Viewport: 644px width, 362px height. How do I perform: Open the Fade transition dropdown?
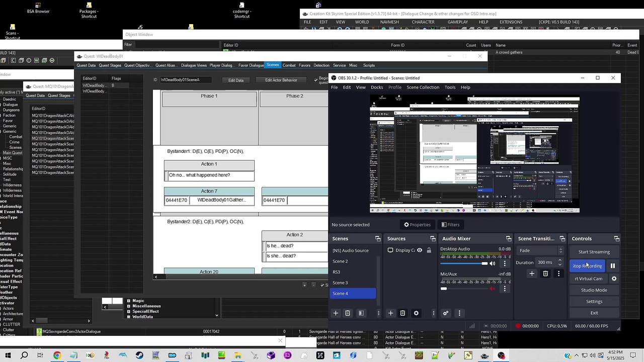(x=541, y=250)
